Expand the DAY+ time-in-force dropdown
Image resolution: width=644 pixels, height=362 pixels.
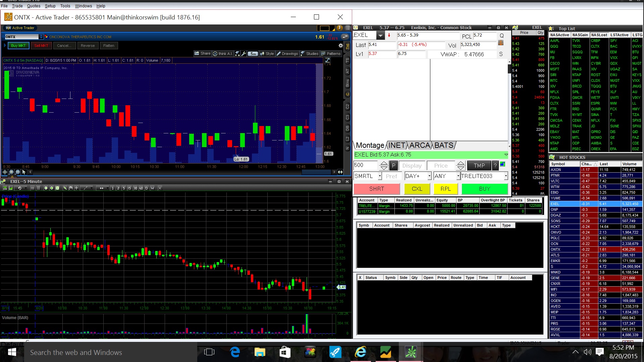click(x=429, y=176)
